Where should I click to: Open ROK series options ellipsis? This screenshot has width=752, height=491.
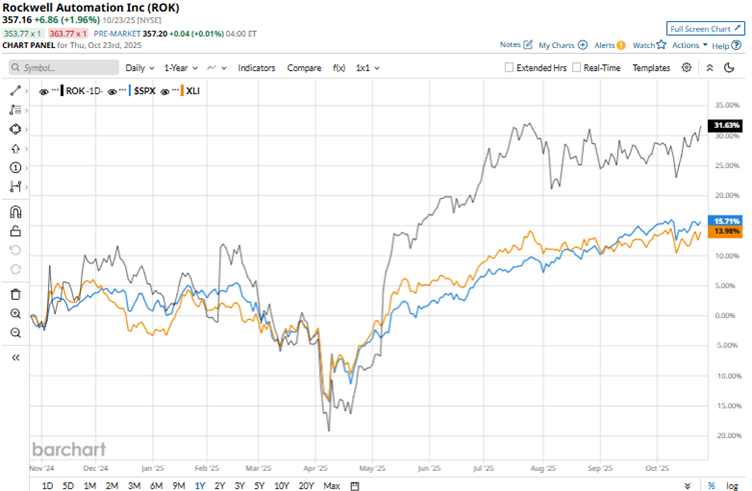(x=55, y=90)
